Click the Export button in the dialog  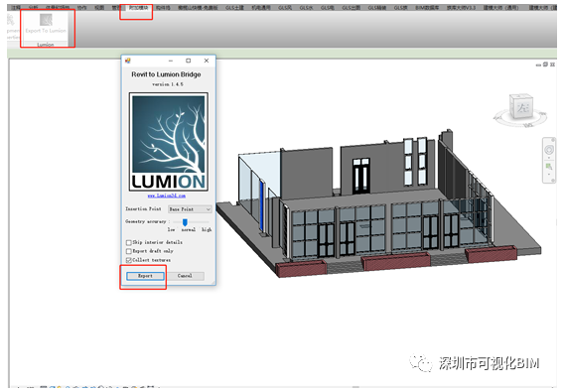tap(145, 276)
